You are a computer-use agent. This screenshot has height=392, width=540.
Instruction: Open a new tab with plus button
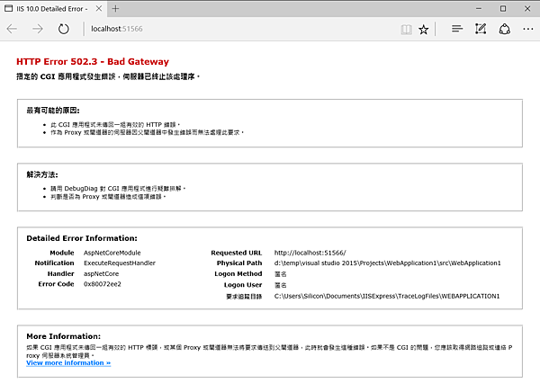point(116,9)
